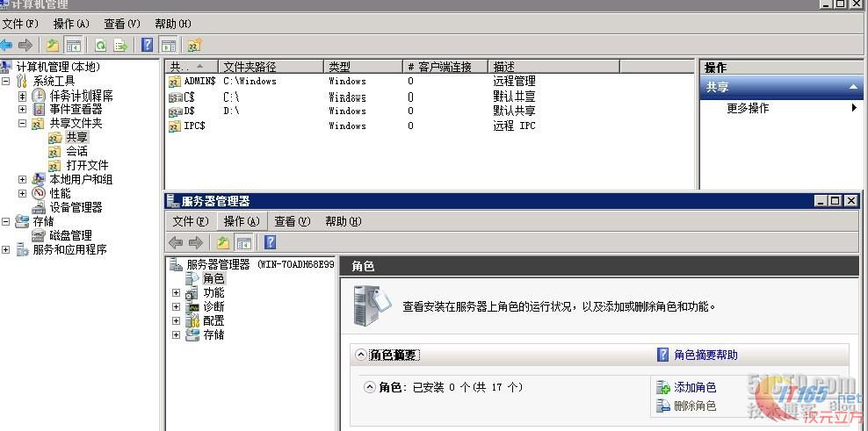Viewport: 868px width, 431px height.
Task: Expand 功能 in the 服务器管理器 tree
Action: [x=176, y=292]
